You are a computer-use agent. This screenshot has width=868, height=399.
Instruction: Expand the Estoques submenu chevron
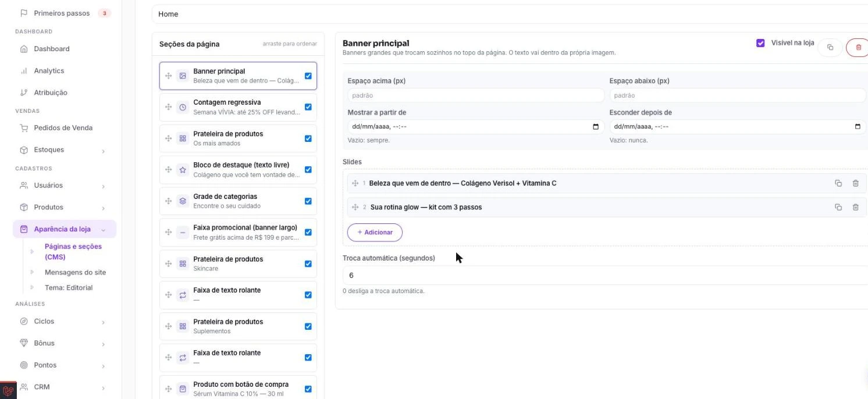click(x=103, y=151)
